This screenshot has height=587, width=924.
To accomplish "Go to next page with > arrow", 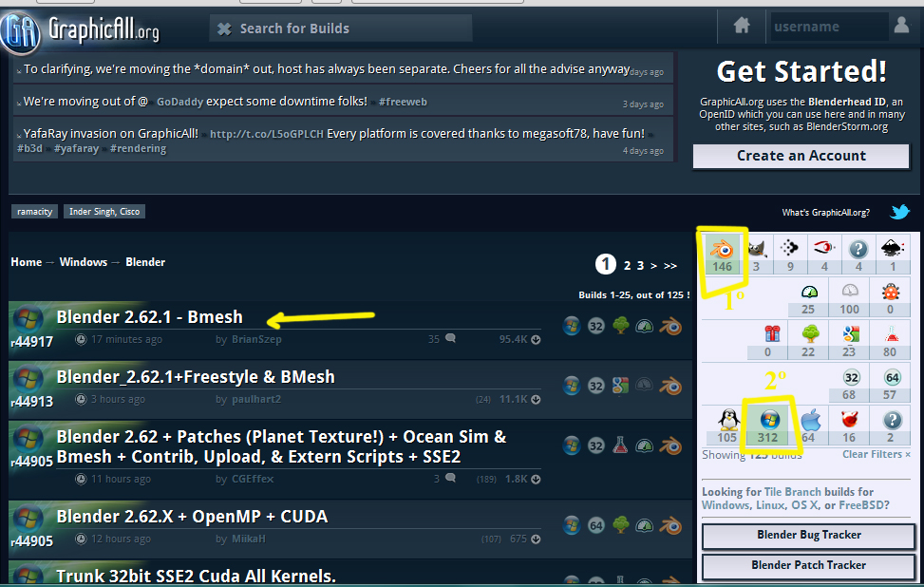I will (653, 266).
